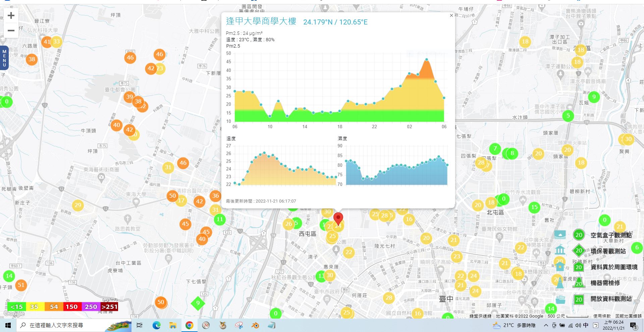Viewport: 644px width, 332px height.
Task: Click the dark red >251 legend swatch
Action: click(109, 307)
